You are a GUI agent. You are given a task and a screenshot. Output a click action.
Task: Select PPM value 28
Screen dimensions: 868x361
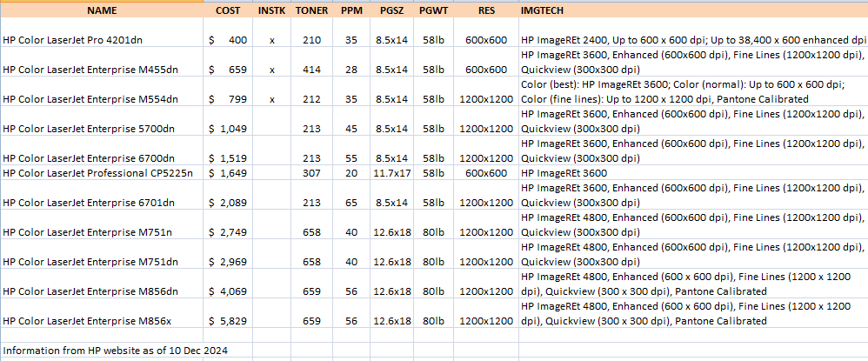coord(351,62)
